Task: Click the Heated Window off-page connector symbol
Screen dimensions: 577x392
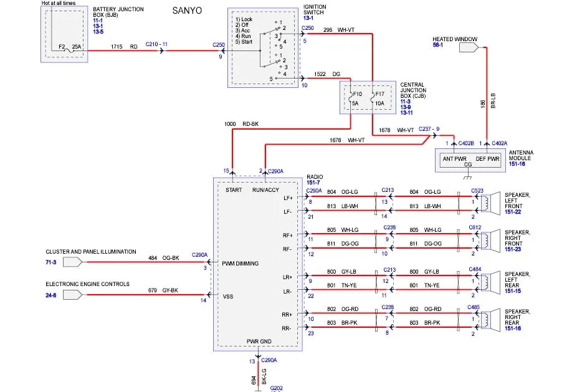Action: click(469, 47)
